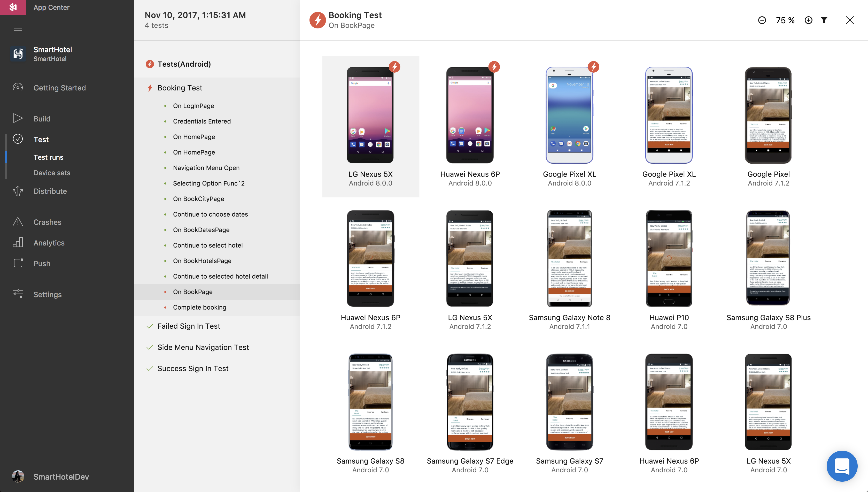Open the SmartHotel app icon
Image resolution: width=868 pixels, height=492 pixels.
pos(18,54)
